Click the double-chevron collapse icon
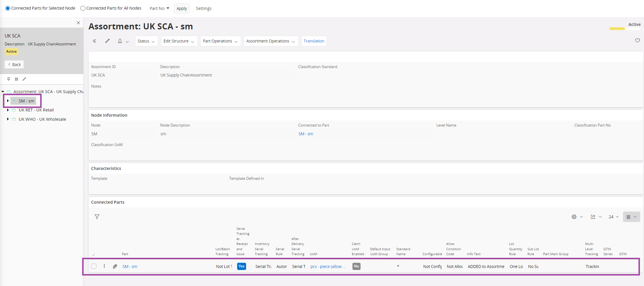Image resolution: width=644 pixels, height=286 pixels. point(94,41)
